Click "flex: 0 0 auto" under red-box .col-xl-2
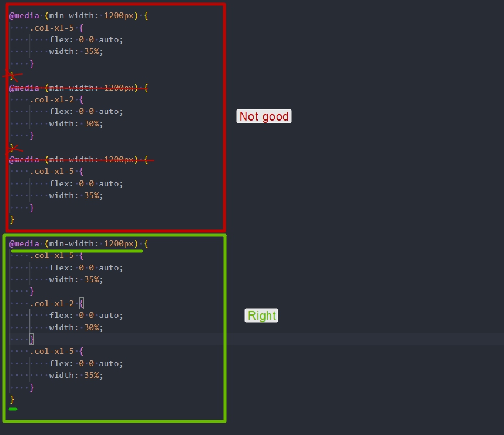504x435 pixels. [x=86, y=111]
